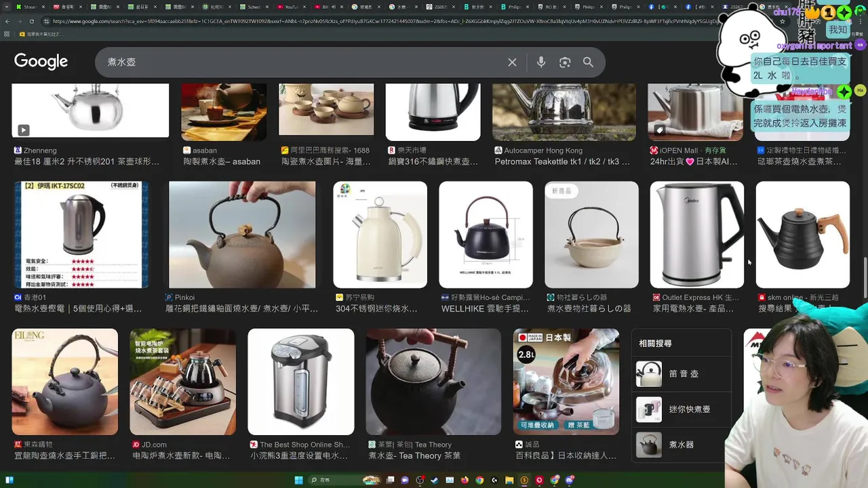Open the 日本製 2.8L glass kettle thumbnail
This screenshot has height=488, width=868.
[x=566, y=382]
